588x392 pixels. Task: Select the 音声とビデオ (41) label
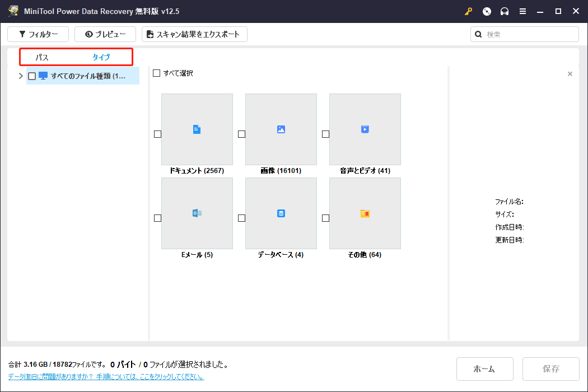(x=365, y=171)
